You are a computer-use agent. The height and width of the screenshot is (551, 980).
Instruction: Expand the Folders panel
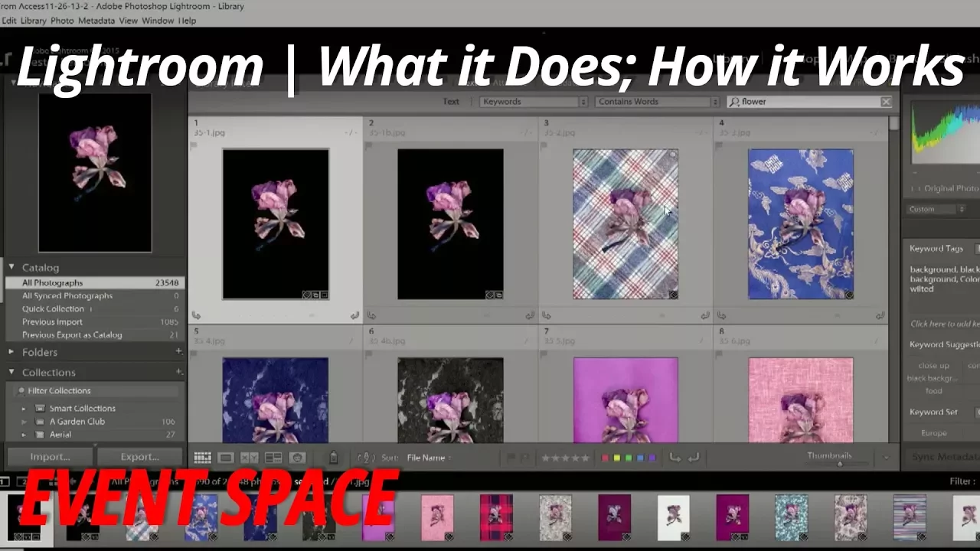[x=11, y=352]
